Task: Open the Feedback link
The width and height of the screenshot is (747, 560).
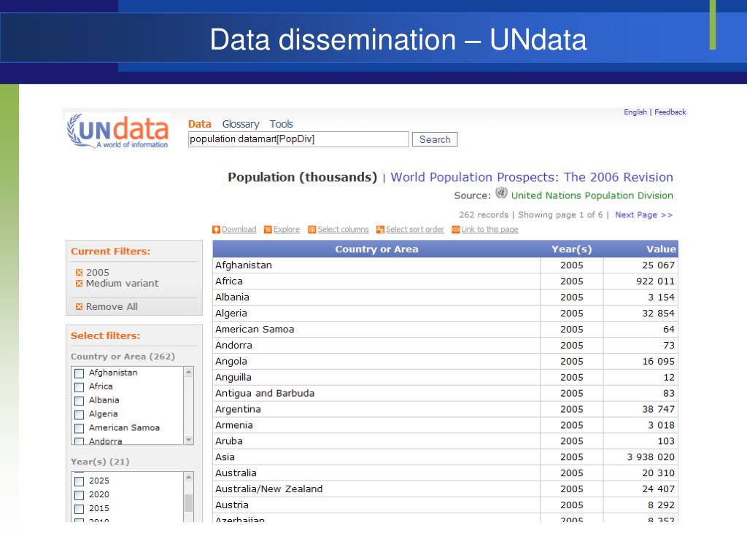Action: pyautogui.click(x=670, y=112)
